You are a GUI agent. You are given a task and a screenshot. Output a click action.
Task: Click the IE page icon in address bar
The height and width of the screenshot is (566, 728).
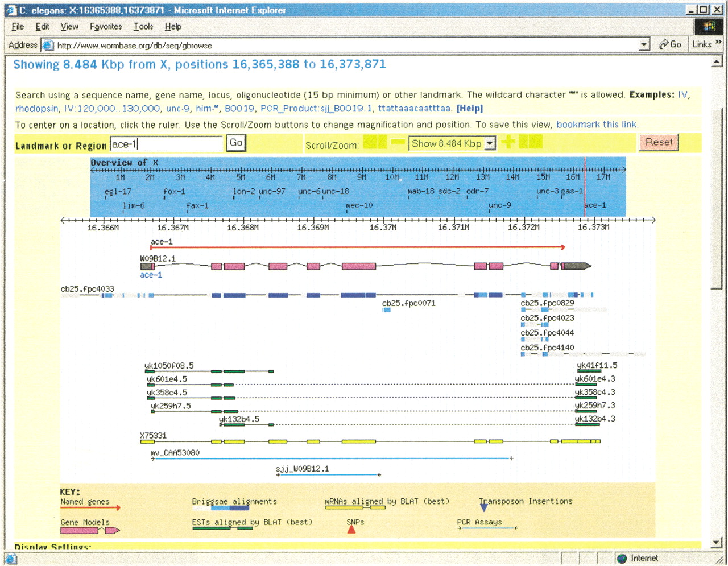pyautogui.click(x=48, y=45)
